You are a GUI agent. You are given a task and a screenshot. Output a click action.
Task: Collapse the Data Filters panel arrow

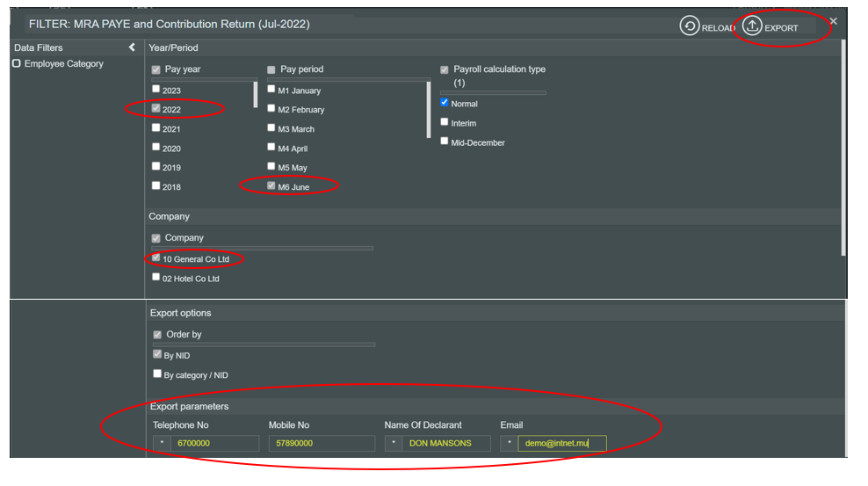tap(133, 47)
